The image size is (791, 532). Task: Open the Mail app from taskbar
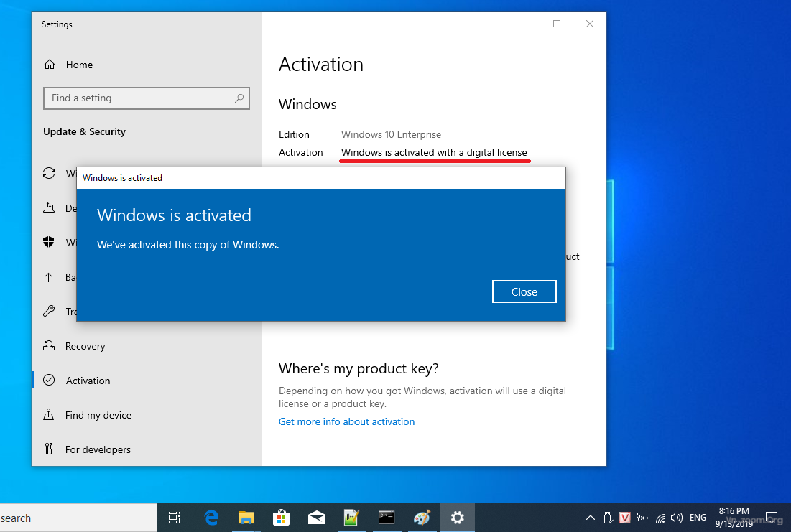(x=316, y=518)
